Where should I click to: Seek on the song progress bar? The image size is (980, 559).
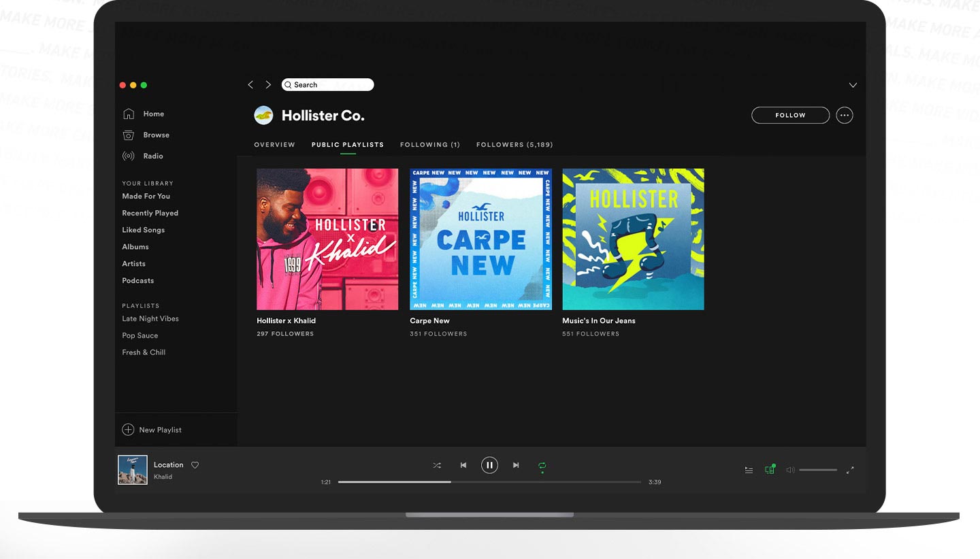point(489,482)
